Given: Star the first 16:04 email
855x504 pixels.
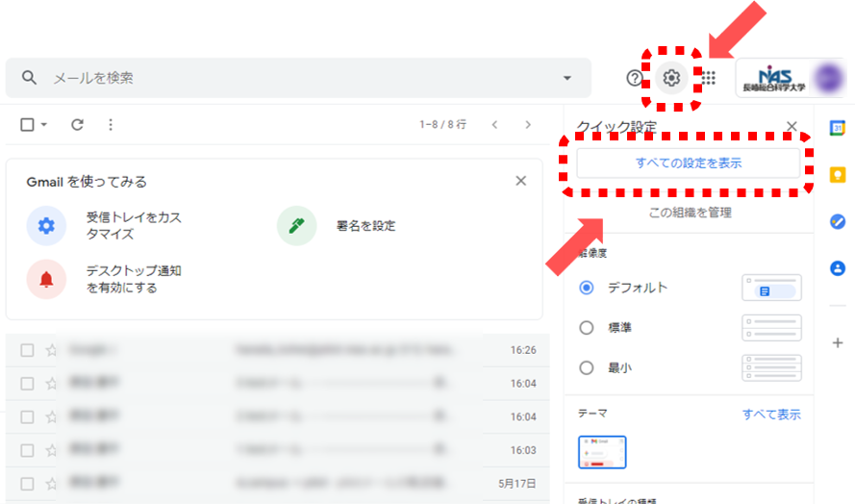Looking at the screenshot, I should 51,384.
